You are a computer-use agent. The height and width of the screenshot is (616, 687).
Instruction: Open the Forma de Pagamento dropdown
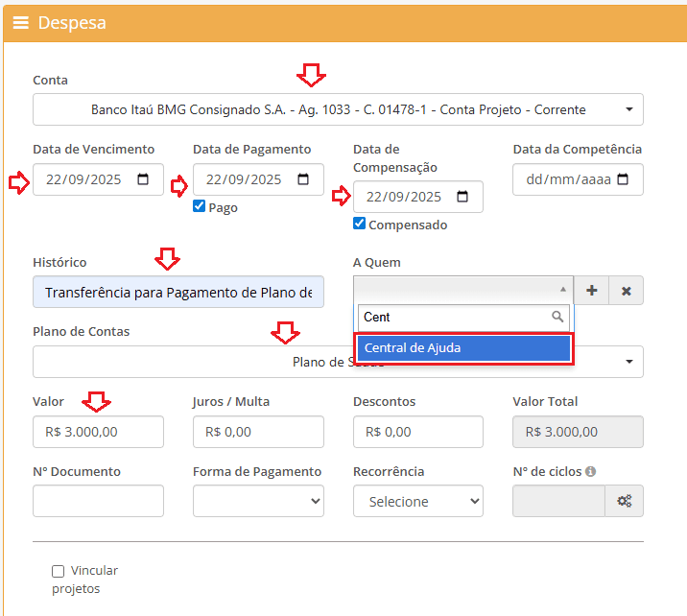pyautogui.click(x=258, y=501)
